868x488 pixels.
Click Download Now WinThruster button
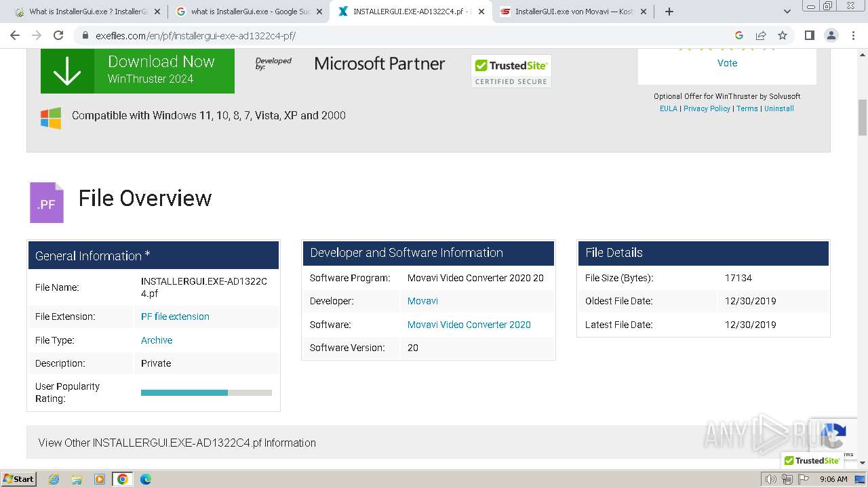point(138,70)
